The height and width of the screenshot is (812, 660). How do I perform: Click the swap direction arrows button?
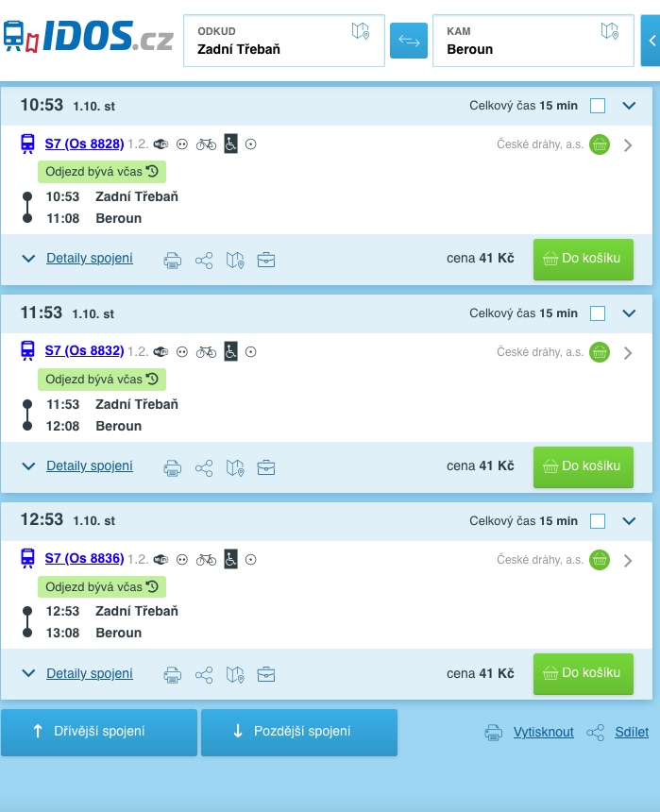click(409, 41)
